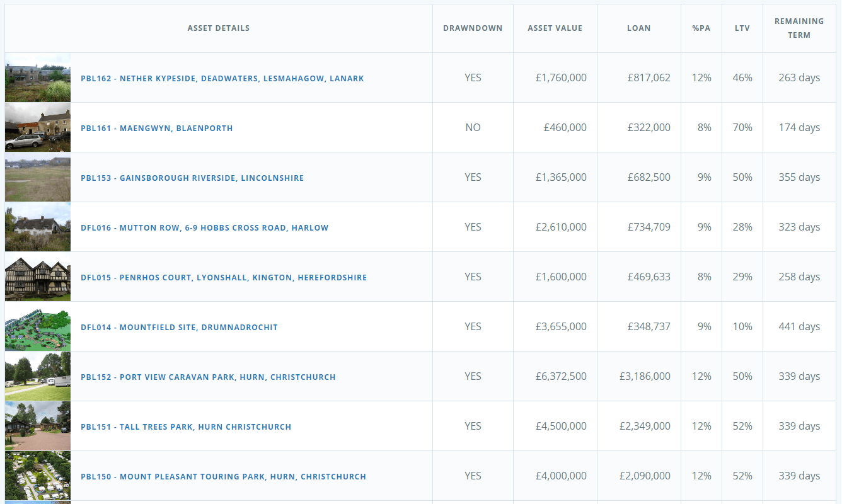
Task: Click the Tall Trees Park thumbnail
Action: point(38,427)
